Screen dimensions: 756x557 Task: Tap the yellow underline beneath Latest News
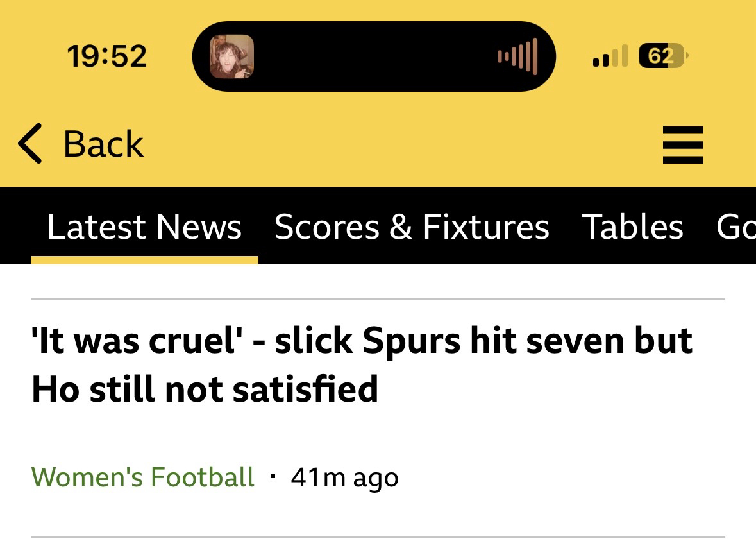[144, 260]
